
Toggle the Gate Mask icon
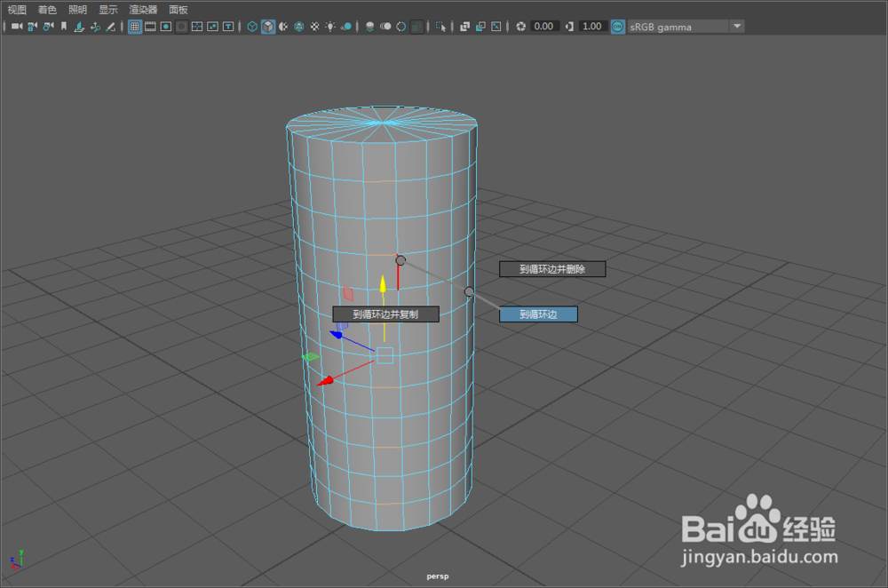tap(182, 27)
